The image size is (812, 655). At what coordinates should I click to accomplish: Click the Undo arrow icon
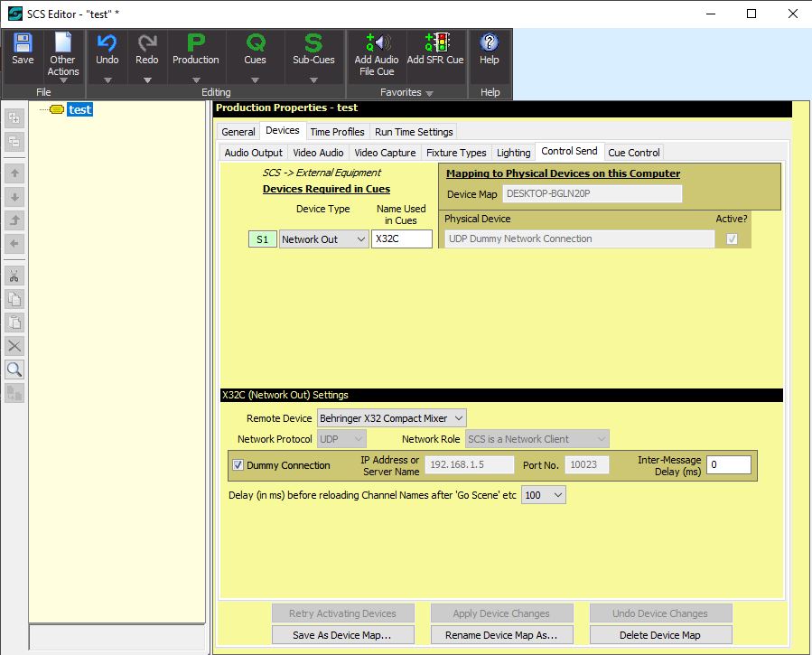107,43
